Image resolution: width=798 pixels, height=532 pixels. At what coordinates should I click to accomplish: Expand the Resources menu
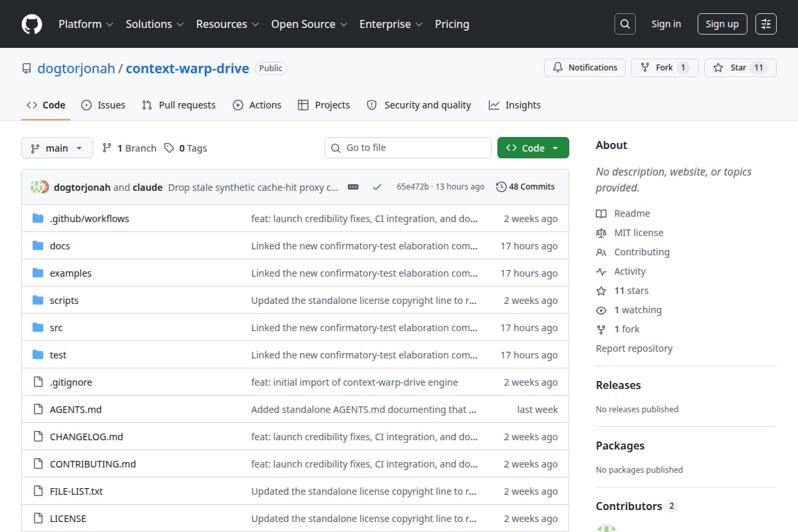click(228, 24)
